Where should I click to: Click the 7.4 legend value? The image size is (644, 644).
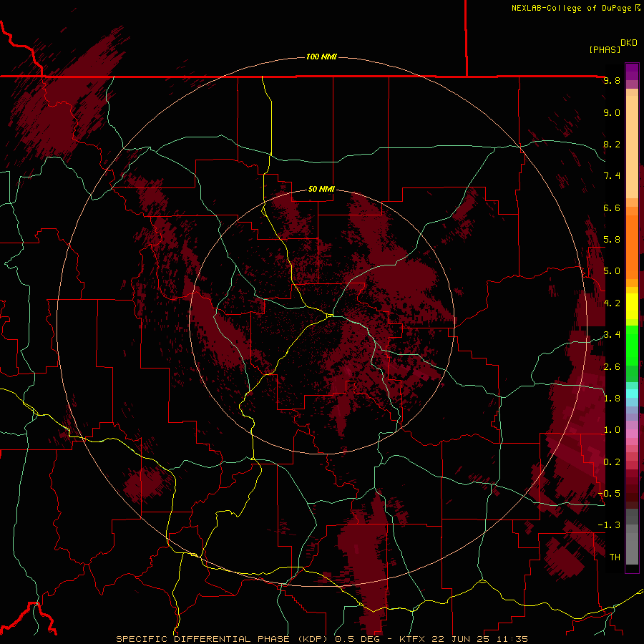point(612,176)
